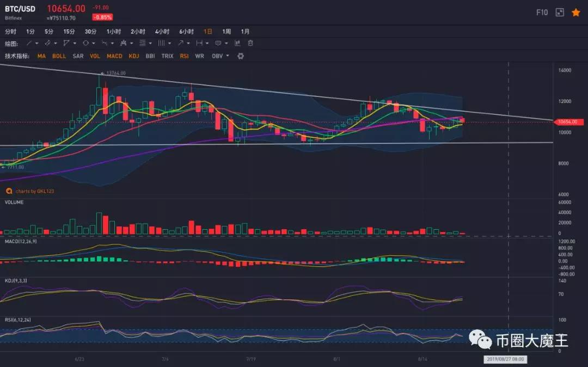This screenshot has height=367, width=588.
Task: Enable the SAR indicator
Action: click(78, 56)
